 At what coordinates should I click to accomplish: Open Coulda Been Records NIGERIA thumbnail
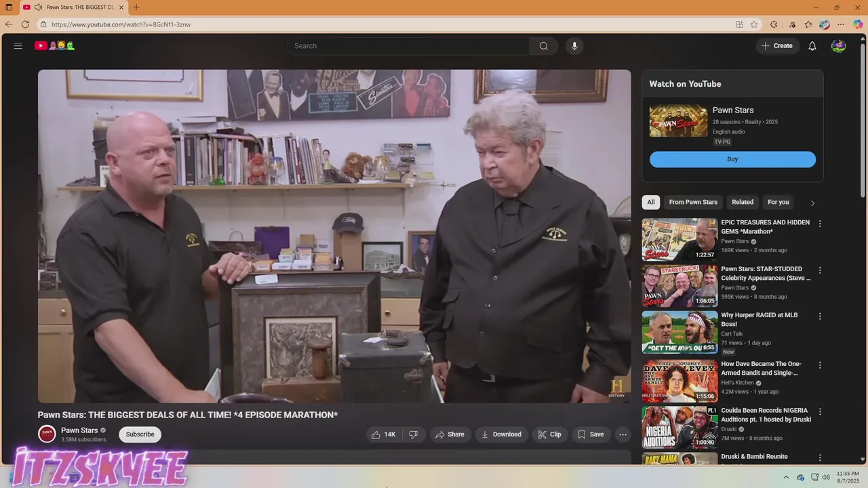click(x=679, y=428)
